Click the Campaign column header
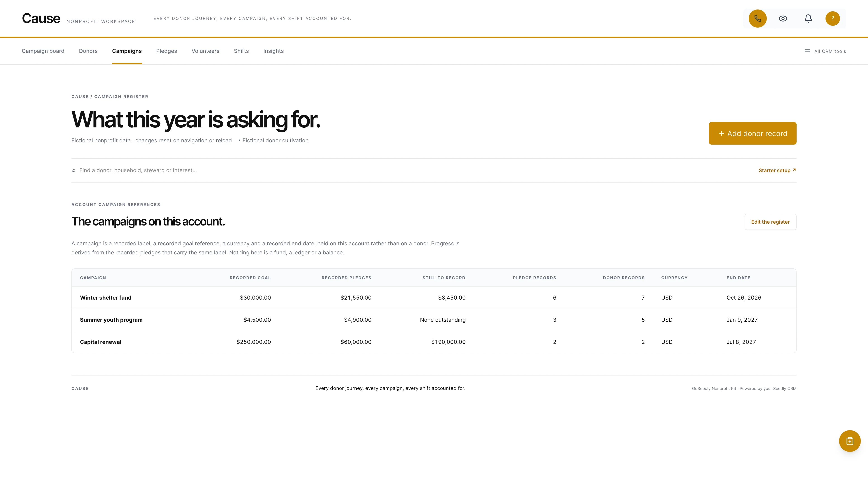Screen dimensions: 868x488 pos(93,278)
